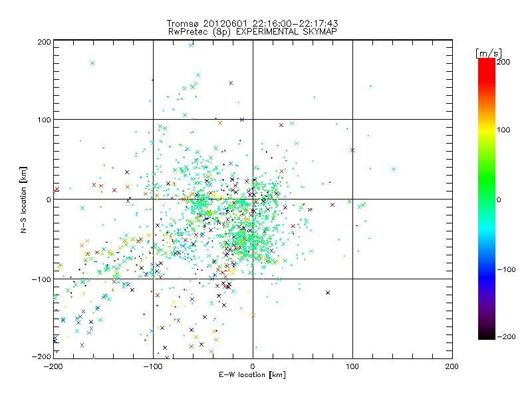Click the cyan X marker at the top edge of the plot near -62 km
This screenshot has height=399, width=532.
tap(191, 45)
